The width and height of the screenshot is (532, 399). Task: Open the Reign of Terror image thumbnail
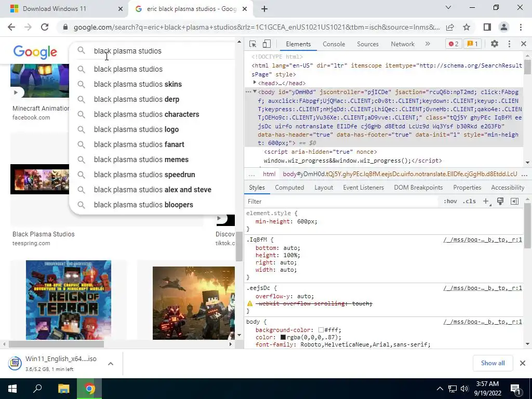[69, 300]
